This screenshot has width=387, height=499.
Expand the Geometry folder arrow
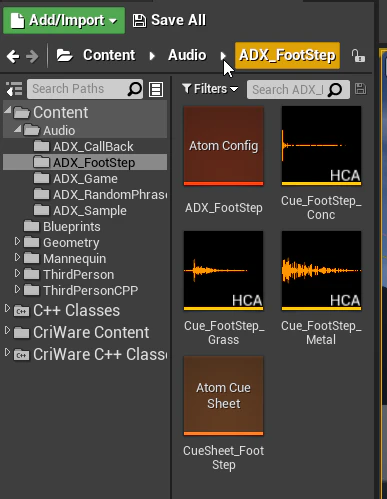pyautogui.click(x=17, y=241)
